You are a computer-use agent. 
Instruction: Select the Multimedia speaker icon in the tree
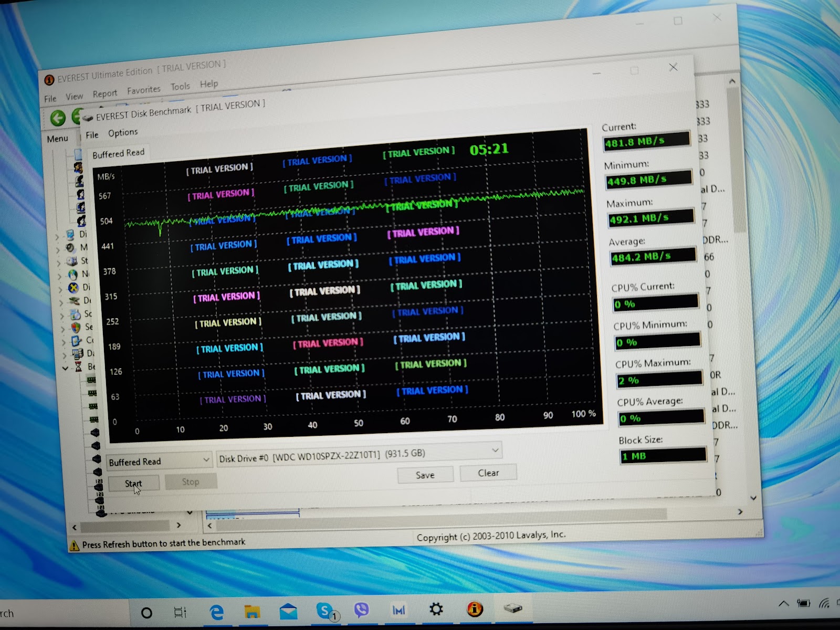(70, 247)
